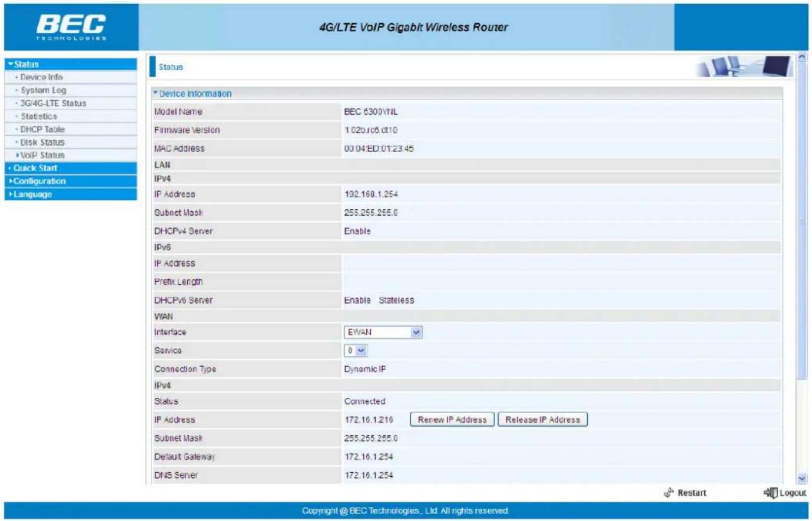Click the scrollbar down arrow
Image resolution: width=812 pixels, height=521 pixels.
tap(801, 479)
